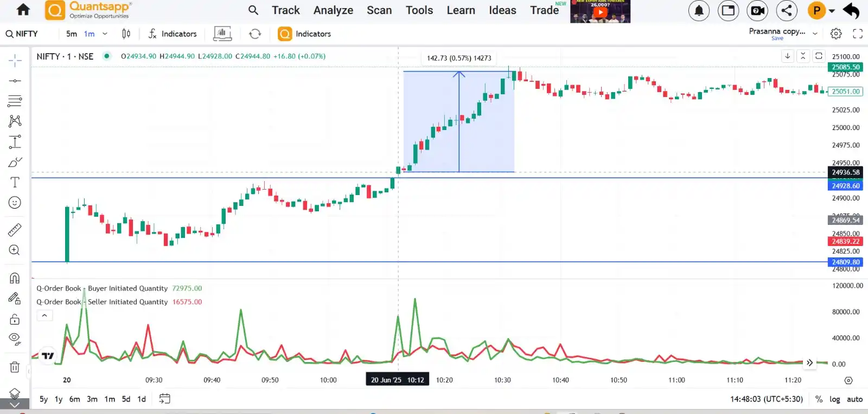
Task: Select the 1m timeframe
Action: tap(90, 34)
